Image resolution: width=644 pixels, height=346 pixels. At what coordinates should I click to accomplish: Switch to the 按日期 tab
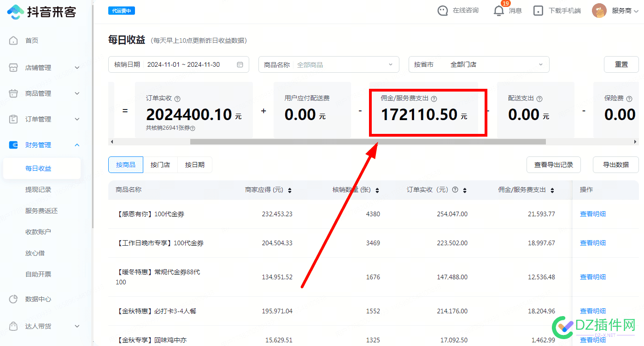(x=194, y=165)
